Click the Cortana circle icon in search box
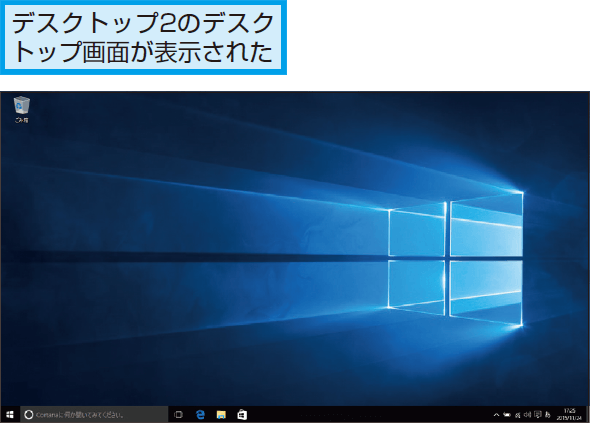This screenshot has height=423, width=595. (x=28, y=415)
